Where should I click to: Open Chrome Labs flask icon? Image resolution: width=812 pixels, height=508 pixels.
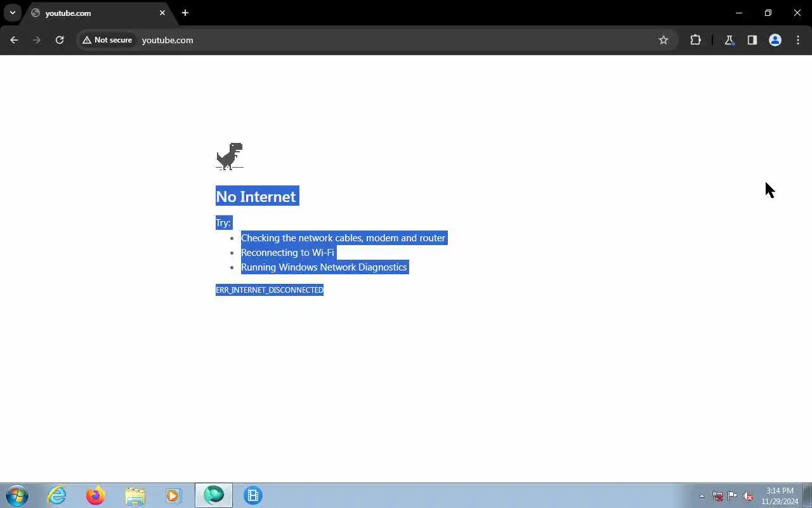pyautogui.click(x=730, y=40)
